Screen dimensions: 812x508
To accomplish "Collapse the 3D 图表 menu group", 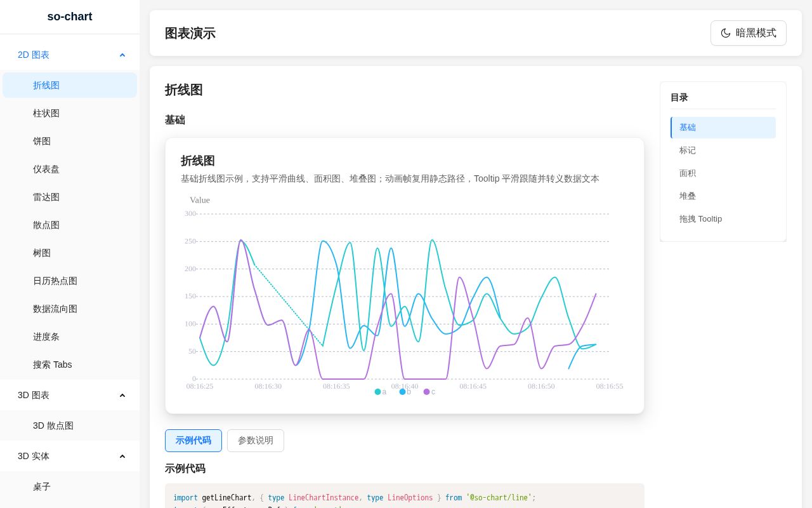I will pos(70,395).
